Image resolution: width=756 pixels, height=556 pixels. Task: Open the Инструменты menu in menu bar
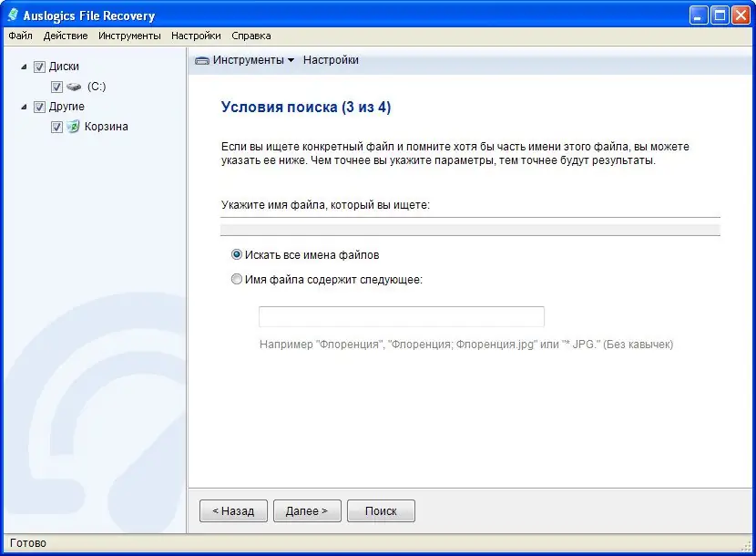click(x=129, y=36)
